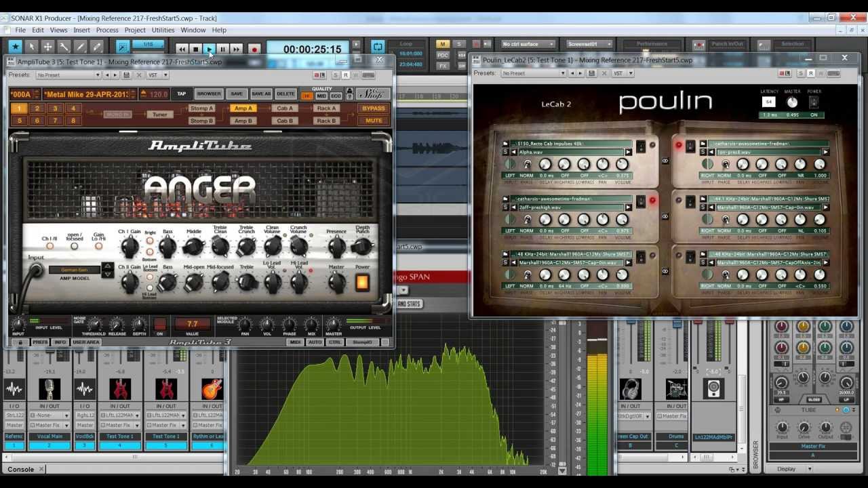Viewport: 868px width, 488px height.
Task: Click the USER AREA button
Action: tap(86, 342)
